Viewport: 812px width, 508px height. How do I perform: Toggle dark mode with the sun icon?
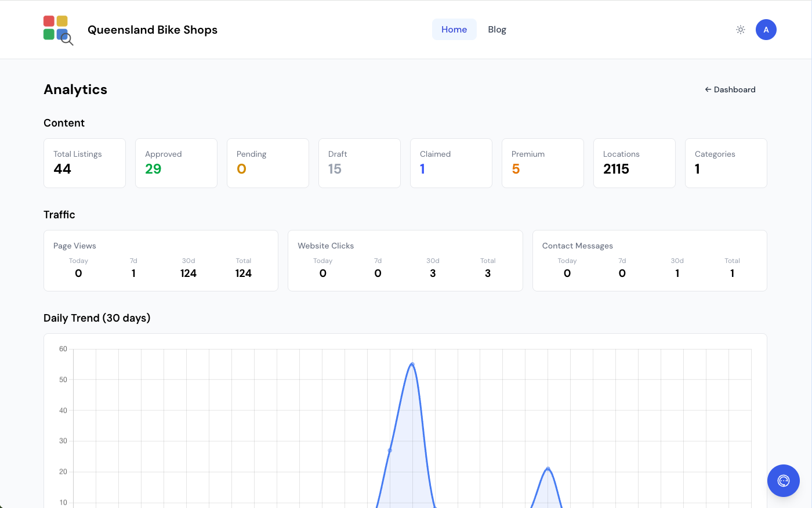tap(740, 29)
